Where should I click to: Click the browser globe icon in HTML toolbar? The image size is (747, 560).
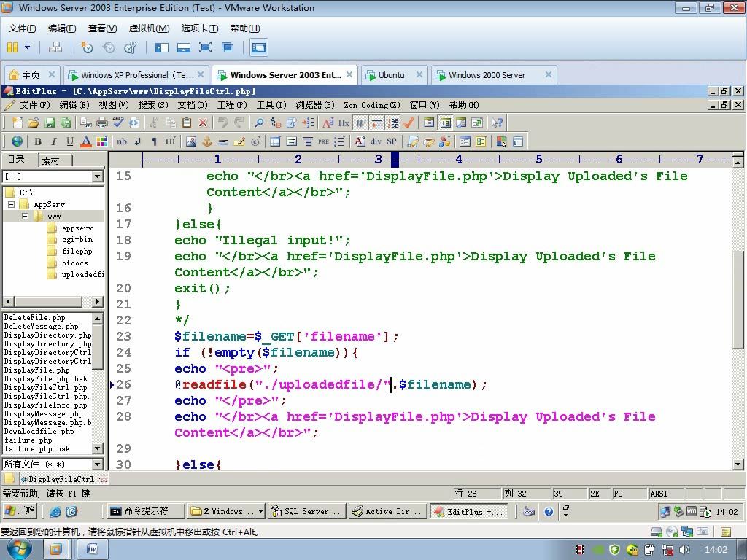[17, 141]
